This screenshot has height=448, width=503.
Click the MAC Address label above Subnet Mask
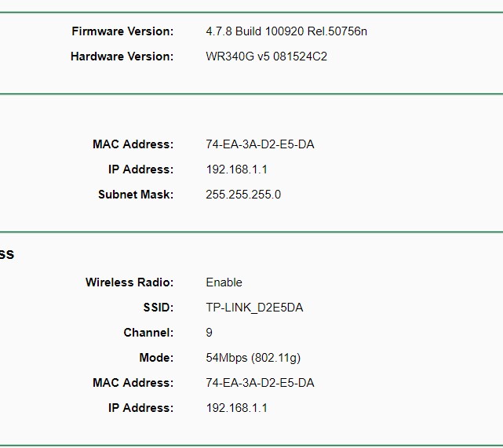pos(133,144)
